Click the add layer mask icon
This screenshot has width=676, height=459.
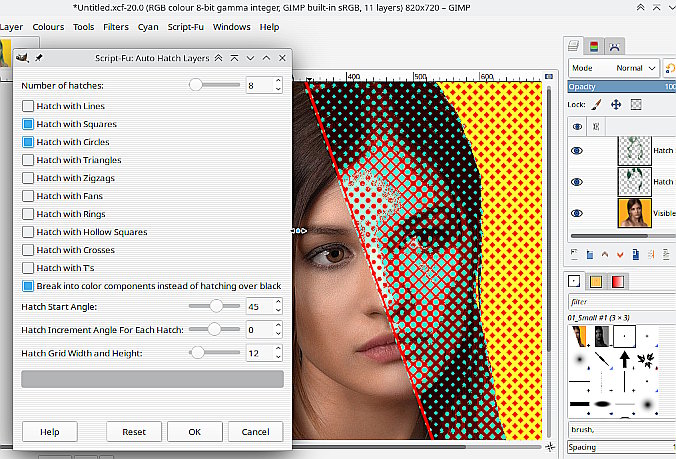[666, 254]
